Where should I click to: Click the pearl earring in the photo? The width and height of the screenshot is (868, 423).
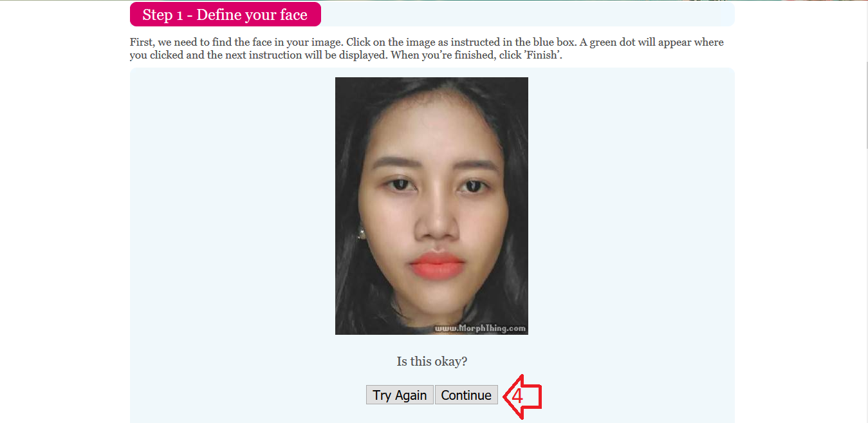pos(362,232)
